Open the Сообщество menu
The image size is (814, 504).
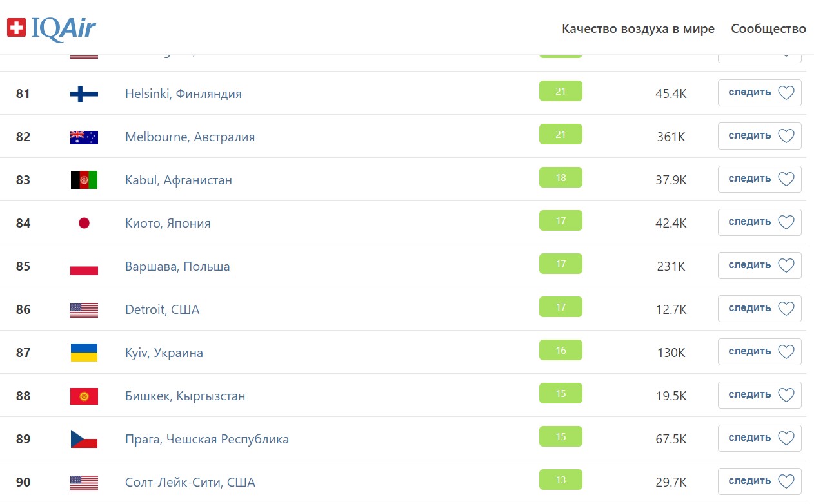click(768, 29)
